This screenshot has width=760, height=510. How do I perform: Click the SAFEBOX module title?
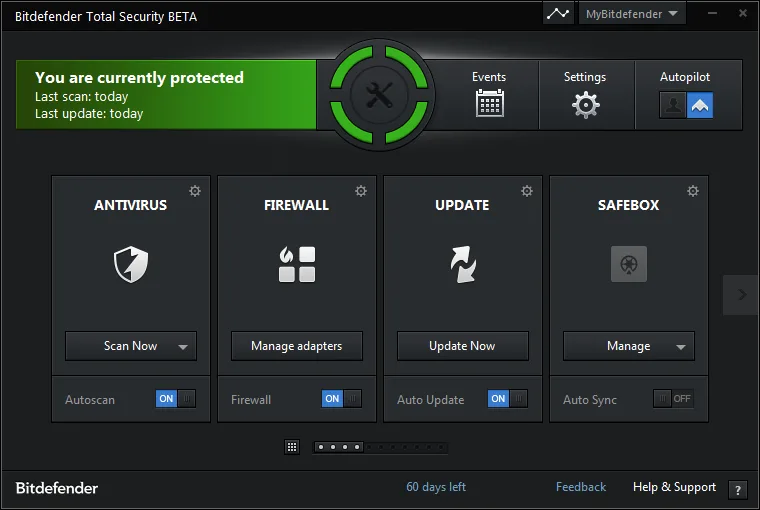click(x=628, y=206)
